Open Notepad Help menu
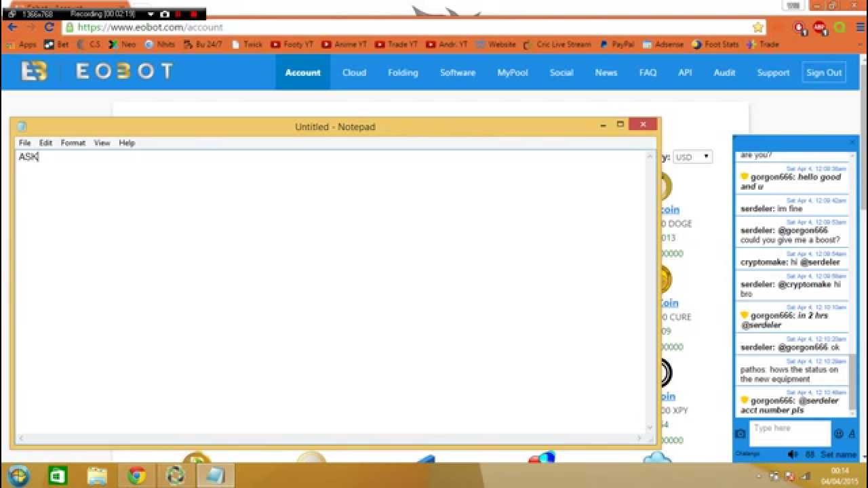 click(127, 143)
